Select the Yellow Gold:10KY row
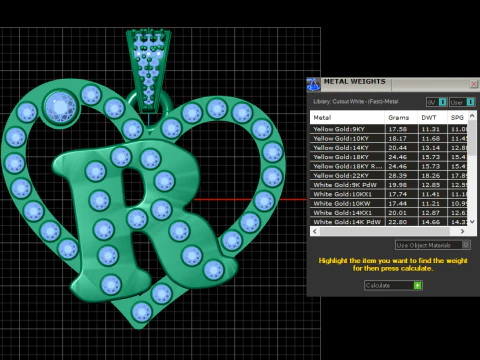 pyautogui.click(x=389, y=138)
